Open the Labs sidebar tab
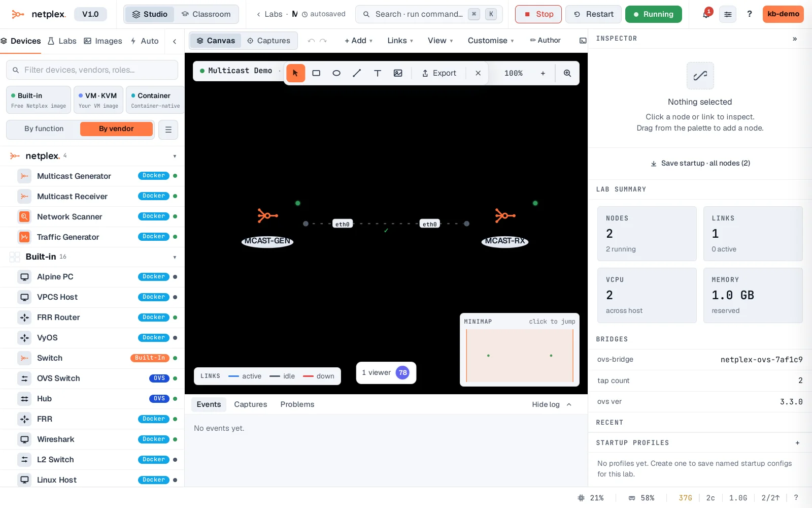This screenshot has width=812, height=508. pos(62,41)
